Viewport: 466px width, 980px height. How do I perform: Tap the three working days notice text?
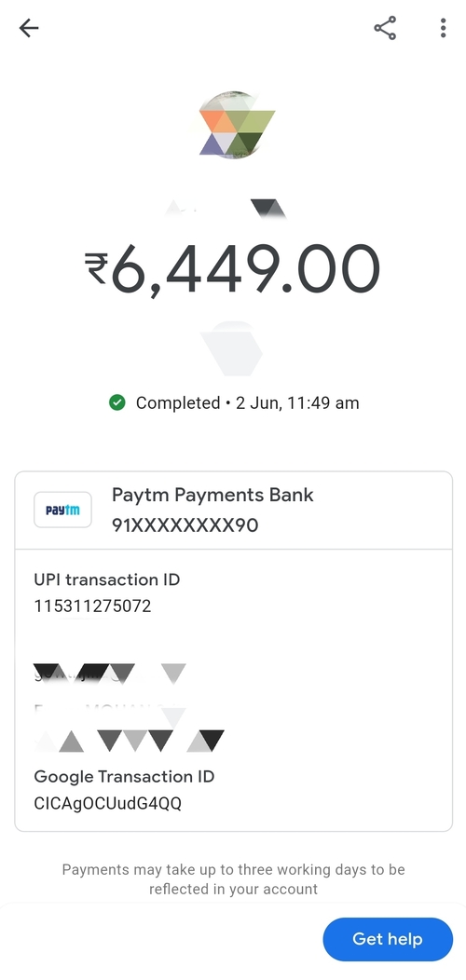pos(233,878)
